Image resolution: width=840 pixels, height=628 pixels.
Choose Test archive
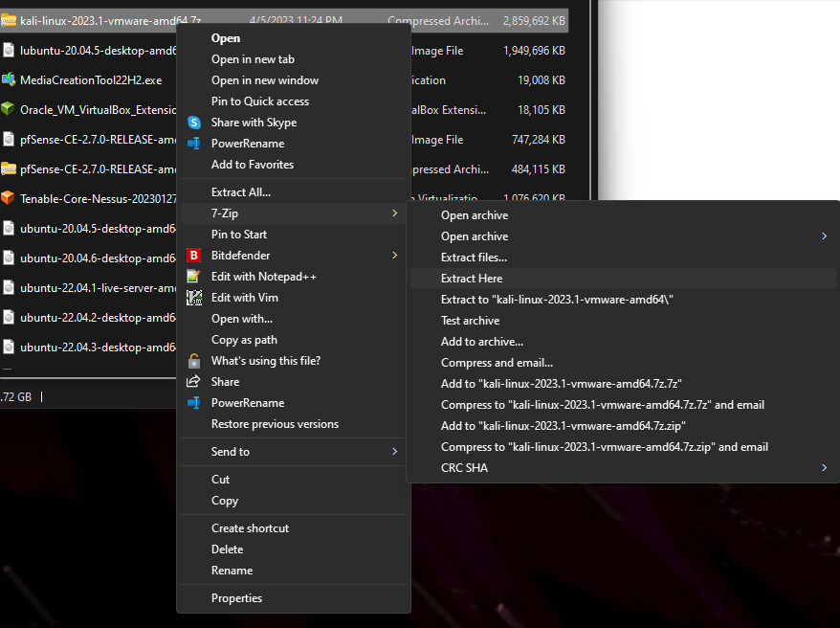tap(471, 321)
